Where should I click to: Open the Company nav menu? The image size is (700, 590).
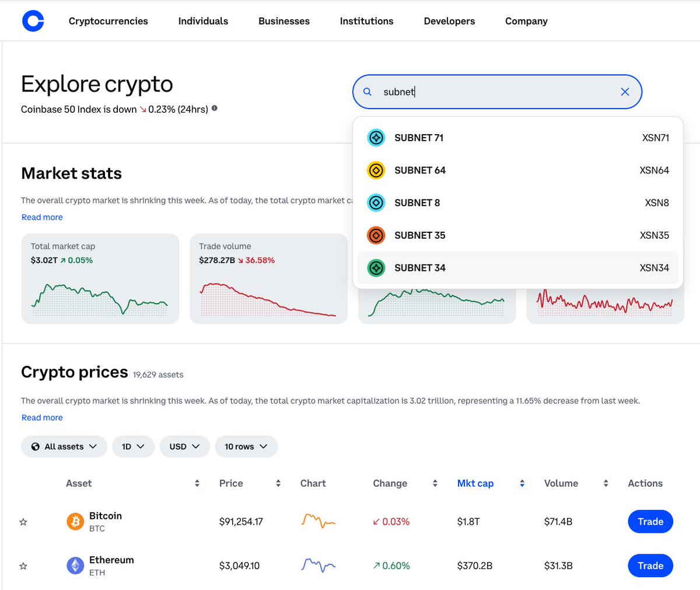coord(526,21)
